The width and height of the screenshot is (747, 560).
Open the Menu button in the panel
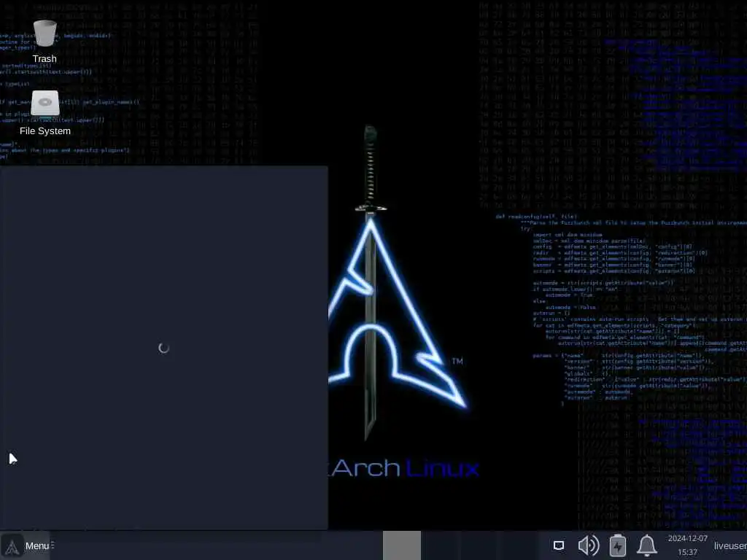coord(26,545)
